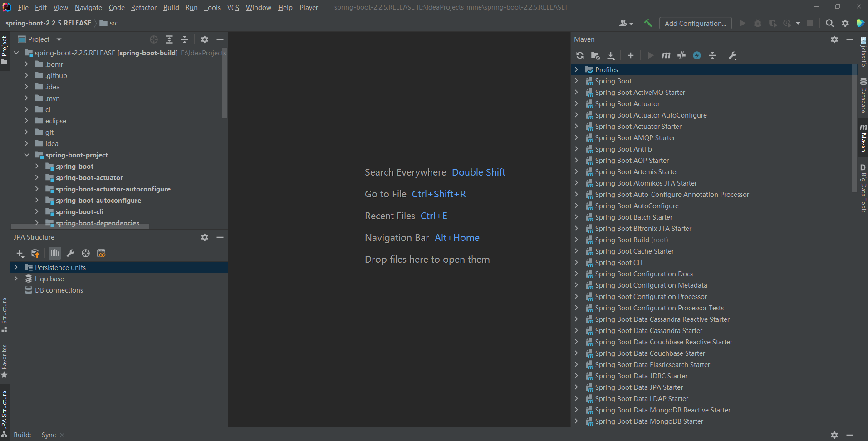The image size is (868, 441).
Task: Click the Project tree horizontal scrollbar
Action: (x=80, y=226)
